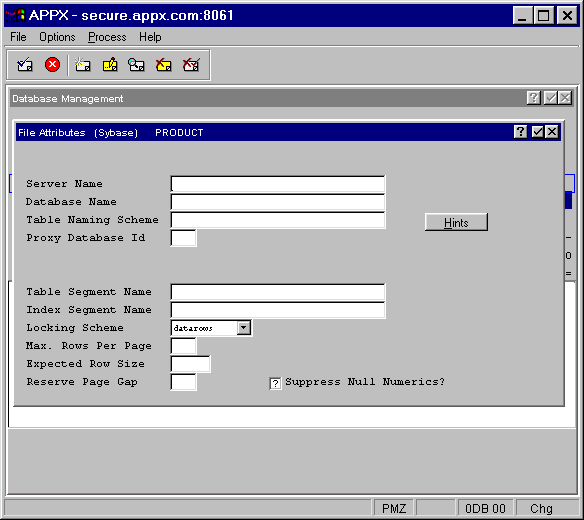Click the Table Naming Scheme field
Viewport: 584px width, 520px height.
pos(278,220)
